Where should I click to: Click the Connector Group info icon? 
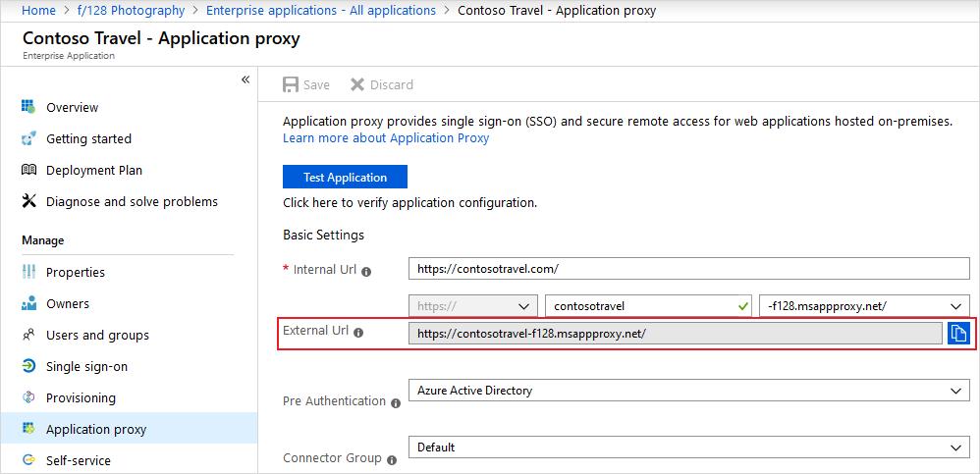click(x=392, y=459)
